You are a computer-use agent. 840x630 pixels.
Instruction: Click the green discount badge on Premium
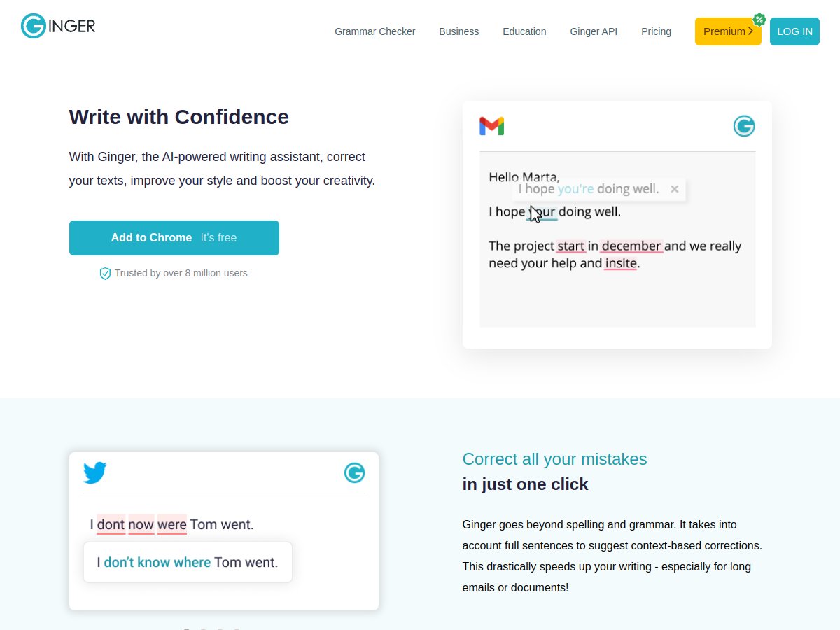[759, 20]
